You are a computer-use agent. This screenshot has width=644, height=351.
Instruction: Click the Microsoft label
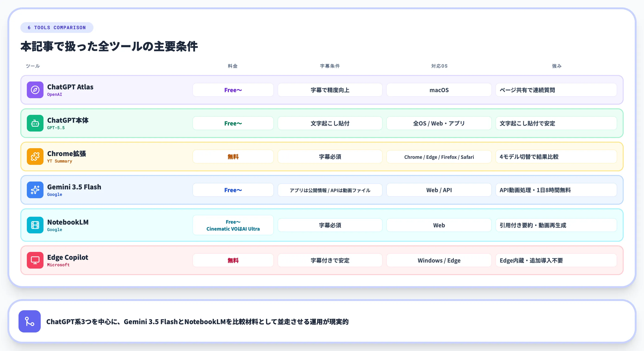(x=59, y=265)
